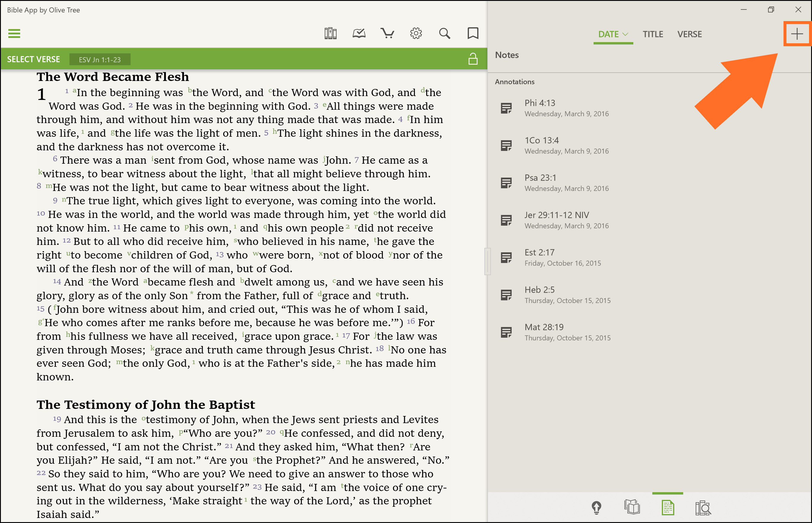Open the hamburger main menu
The width and height of the screenshot is (812, 523).
[x=14, y=34]
